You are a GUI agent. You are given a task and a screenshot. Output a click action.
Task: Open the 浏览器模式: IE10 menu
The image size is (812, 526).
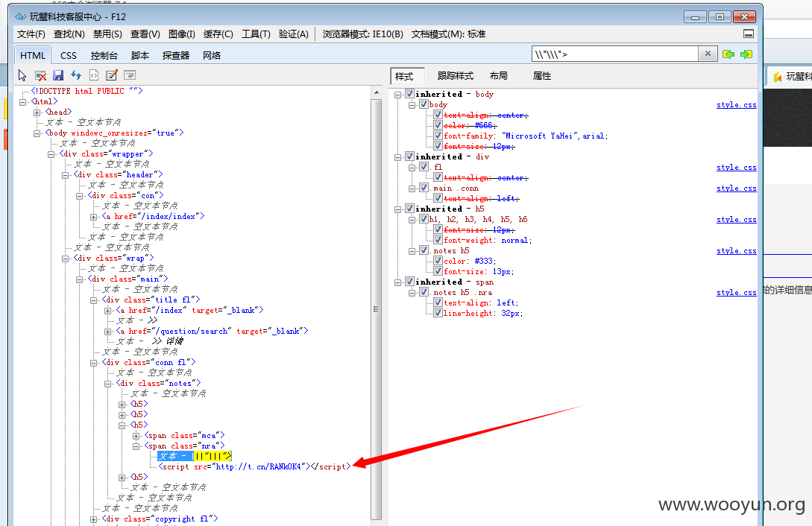coord(362,34)
